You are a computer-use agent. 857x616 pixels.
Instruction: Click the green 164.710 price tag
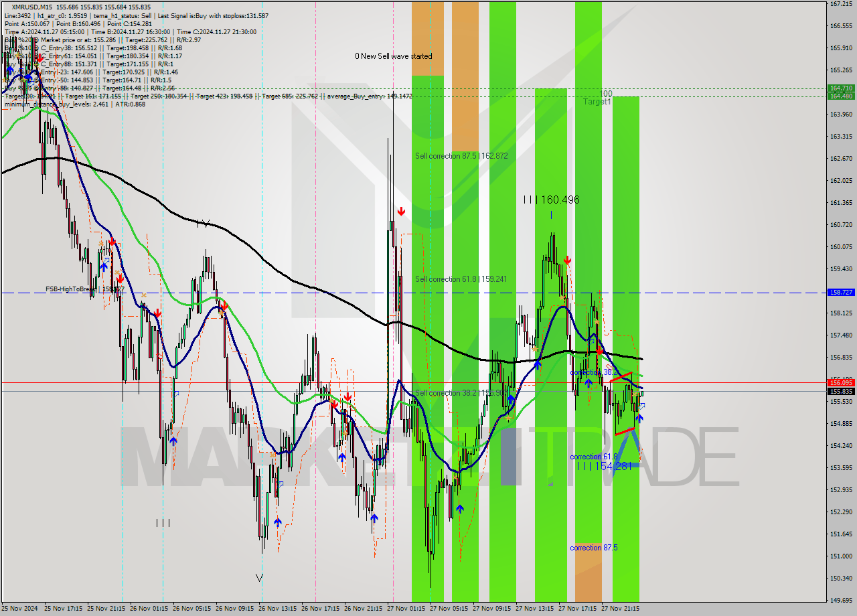pyautogui.click(x=841, y=88)
